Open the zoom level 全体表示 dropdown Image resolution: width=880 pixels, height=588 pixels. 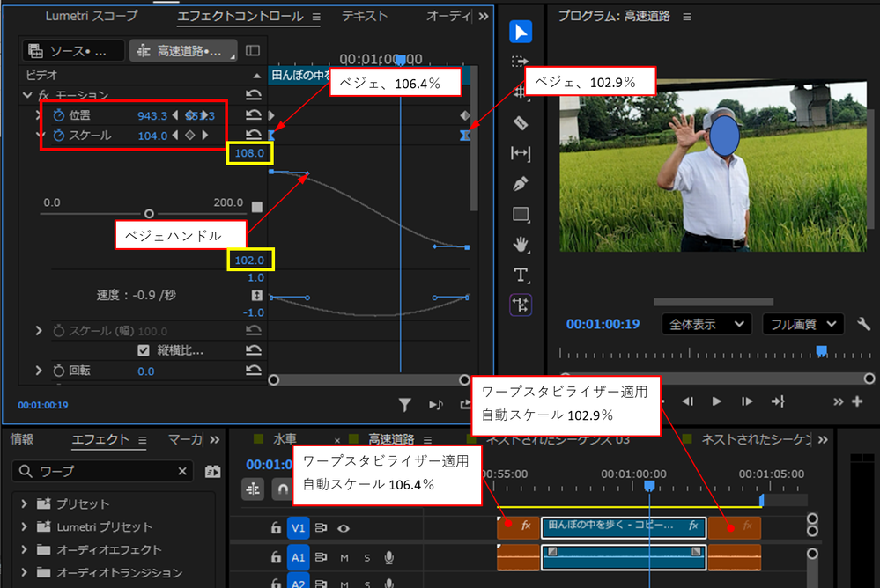706,324
